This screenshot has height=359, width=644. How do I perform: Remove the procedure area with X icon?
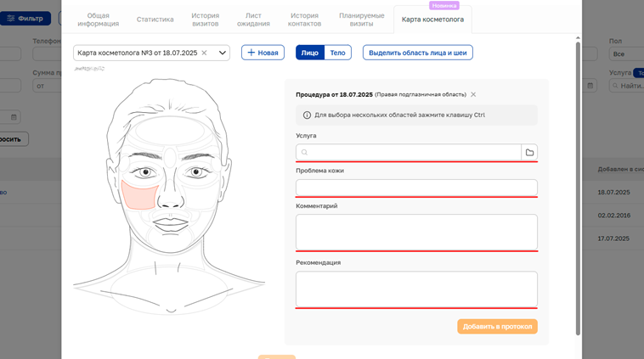[473, 94]
